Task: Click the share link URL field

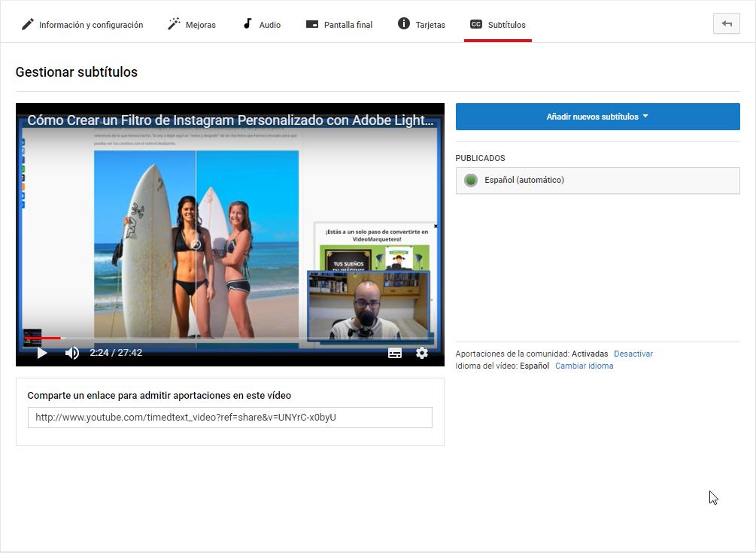Action: click(229, 418)
